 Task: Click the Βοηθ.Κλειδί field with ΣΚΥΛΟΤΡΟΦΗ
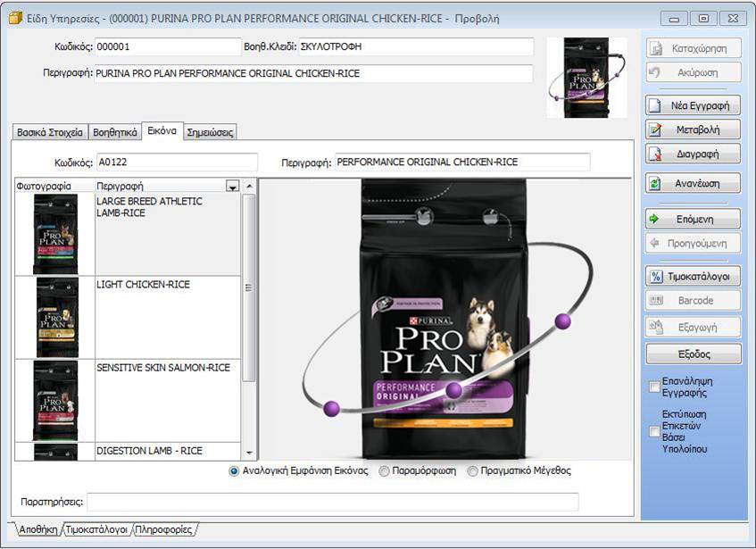[416, 46]
